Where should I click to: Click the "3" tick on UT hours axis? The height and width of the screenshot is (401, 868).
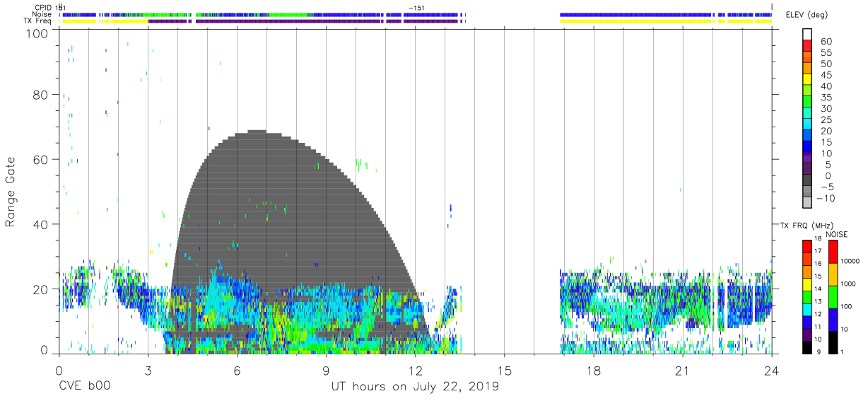(148, 371)
